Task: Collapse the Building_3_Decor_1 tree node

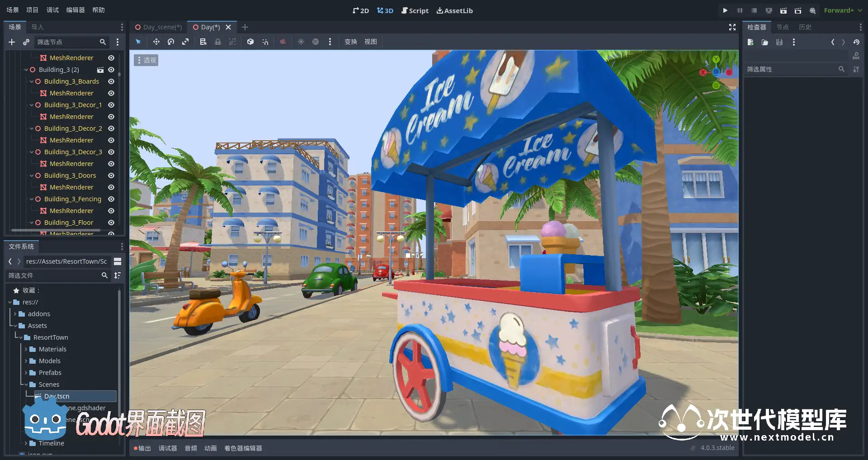Action: [32, 105]
